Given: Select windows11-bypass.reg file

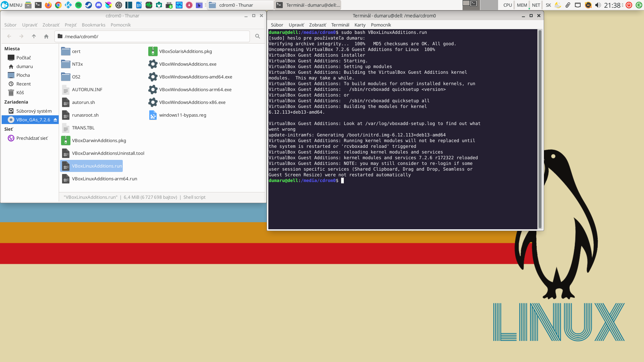Looking at the screenshot, I should (177, 115).
